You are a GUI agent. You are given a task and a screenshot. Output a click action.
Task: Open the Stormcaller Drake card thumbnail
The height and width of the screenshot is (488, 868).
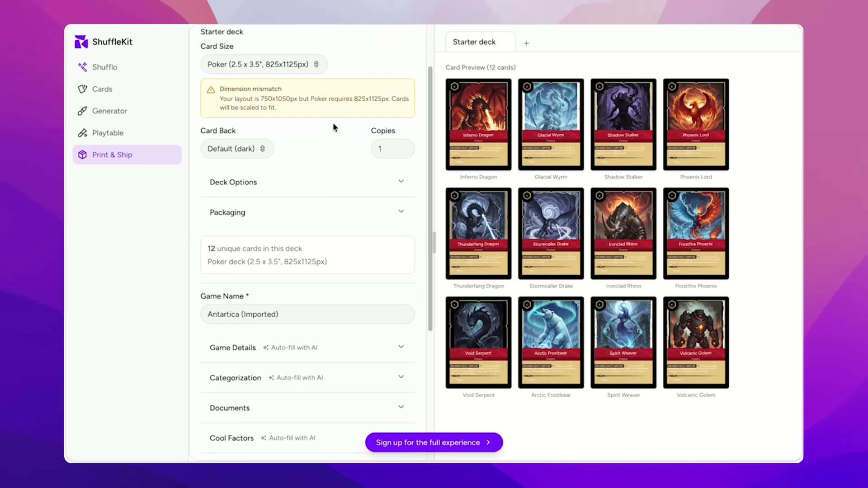click(551, 234)
